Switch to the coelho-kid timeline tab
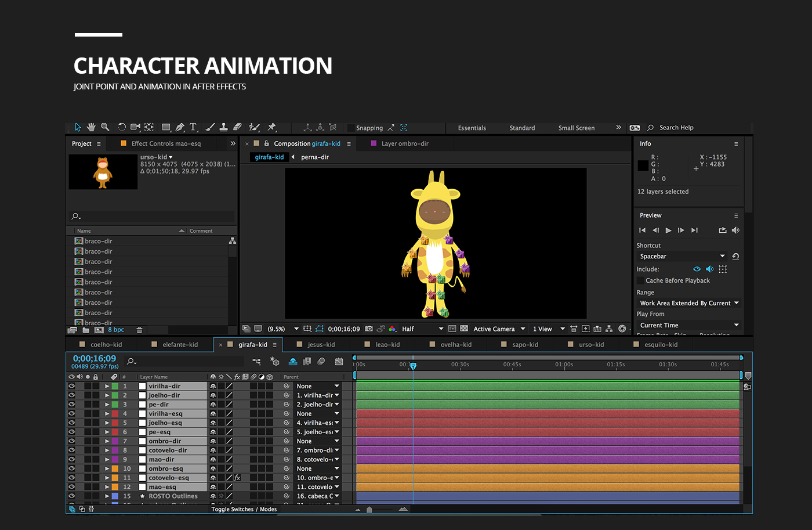Screen dimensions: 812x530 click(x=106, y=344)
